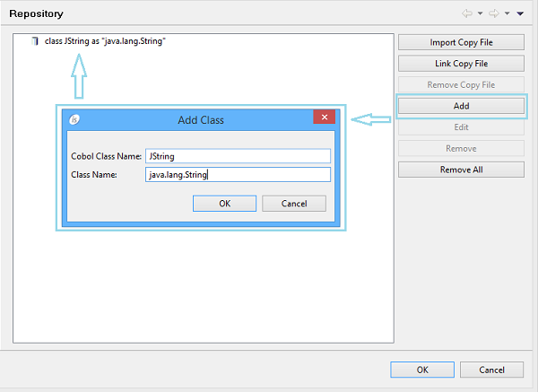The image size is (538, 392).
Task: Click Cancel at bottom of Repository page
Action: pos(492,370)
